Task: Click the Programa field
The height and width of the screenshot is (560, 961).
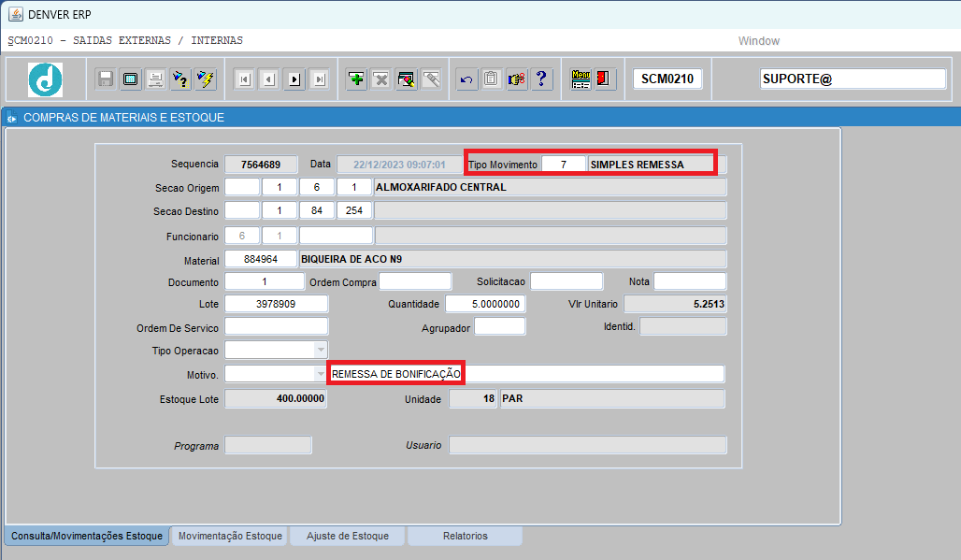Action: [x=268, y=445]
